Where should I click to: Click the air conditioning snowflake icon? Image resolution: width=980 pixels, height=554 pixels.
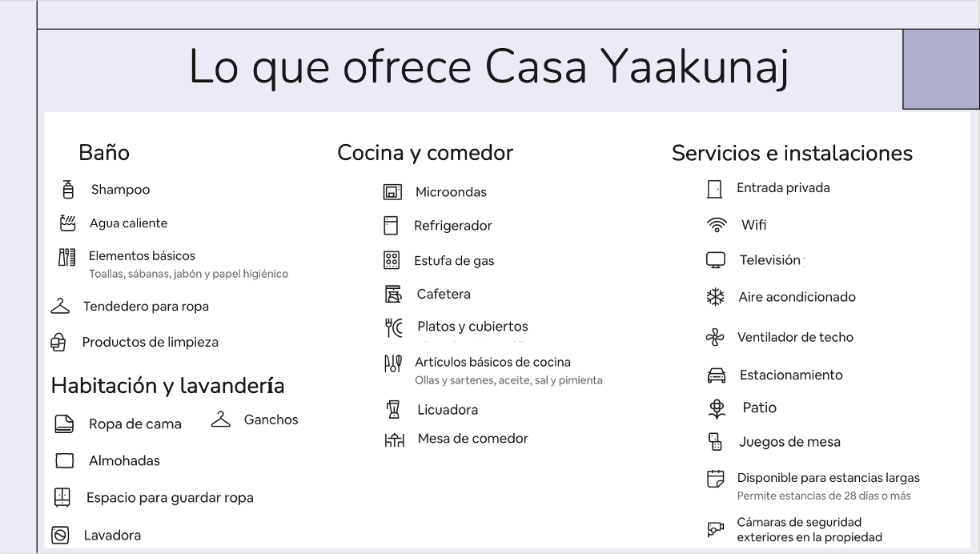pyautogui.click(x=715, y=297)
